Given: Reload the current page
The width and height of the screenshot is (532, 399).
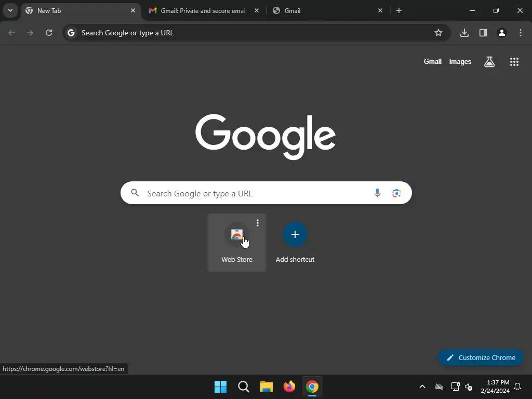Looking at the screenshot, I should pyautogui.click(x=49, y=33).
